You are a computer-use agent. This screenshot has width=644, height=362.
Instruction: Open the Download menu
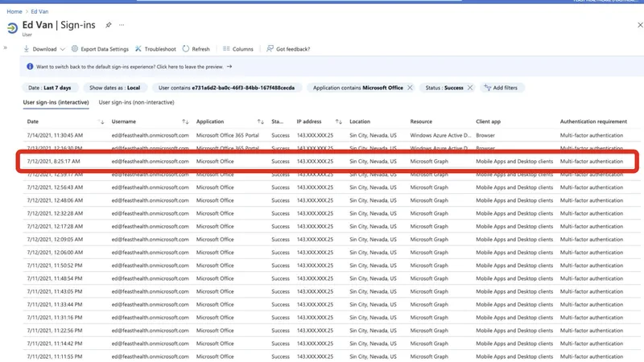click(x=39, y=49)
